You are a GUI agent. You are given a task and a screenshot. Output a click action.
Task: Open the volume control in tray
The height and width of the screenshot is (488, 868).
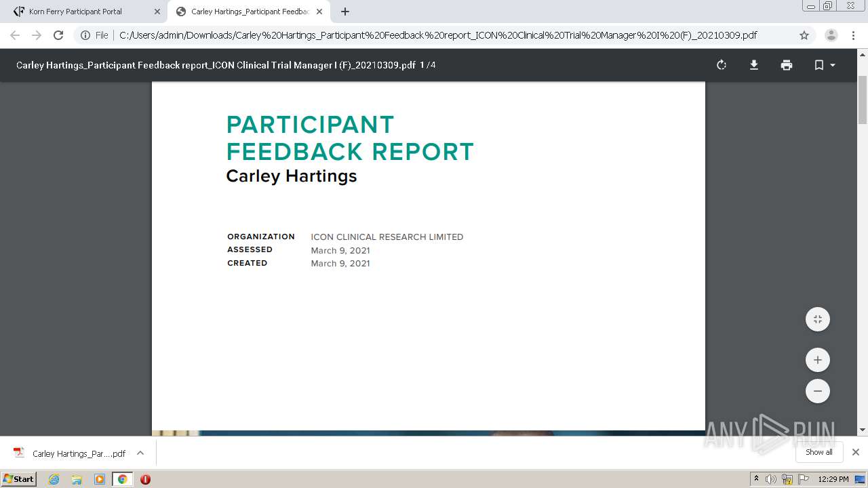pos(771,479)
